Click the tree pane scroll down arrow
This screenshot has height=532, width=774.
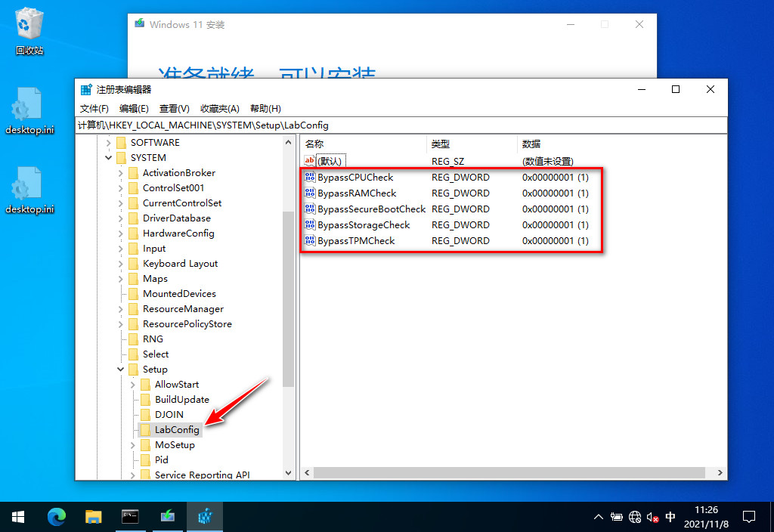[288, 473]
